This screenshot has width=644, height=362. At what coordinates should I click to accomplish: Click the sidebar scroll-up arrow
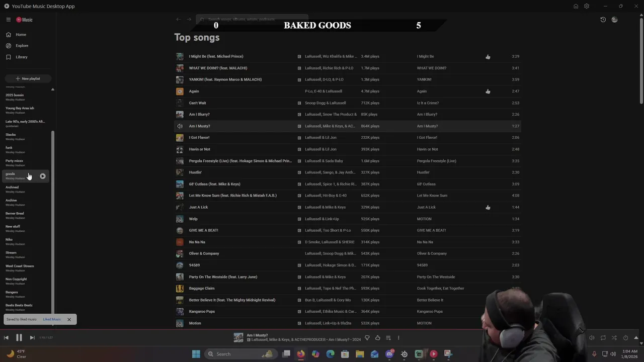pyautogui.click(x=52, y=89)
